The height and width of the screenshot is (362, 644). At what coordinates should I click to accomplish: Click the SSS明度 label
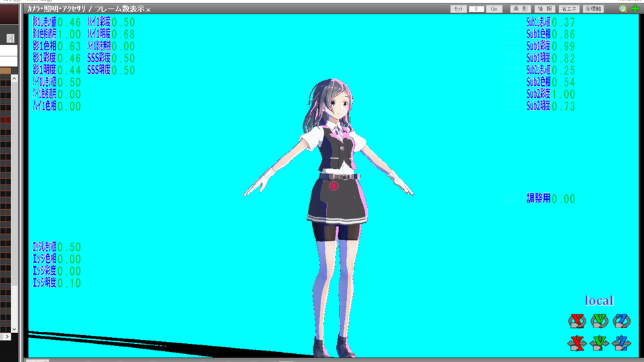(99, 70)
